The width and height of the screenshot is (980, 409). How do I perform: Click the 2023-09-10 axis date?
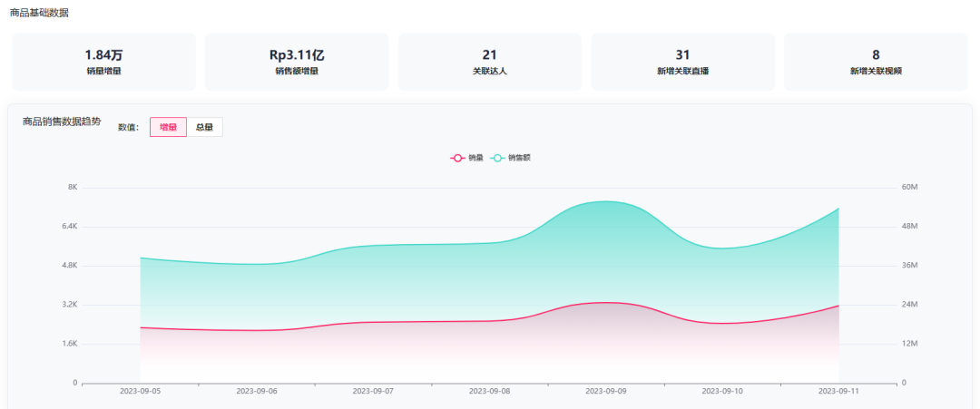coord(722,392)
